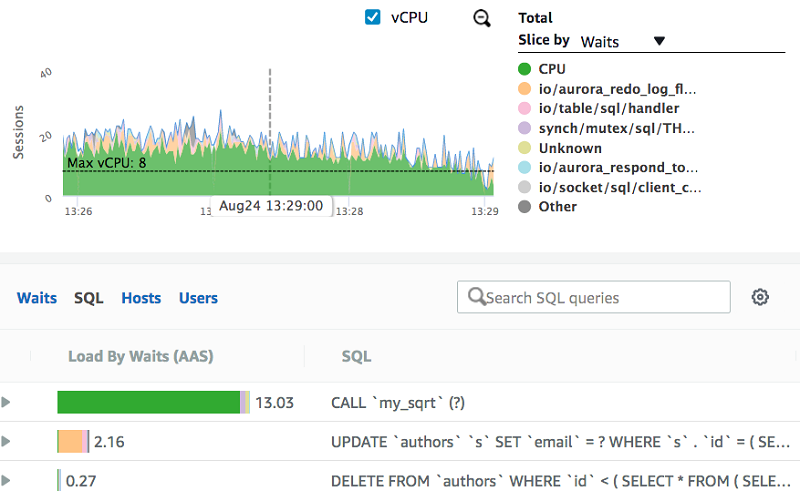The height and width of the screenshot is (491, 800).
Task: Click the Load By Waits (AAS) column header
Action: pyautogui.click(x=141, y=356)
